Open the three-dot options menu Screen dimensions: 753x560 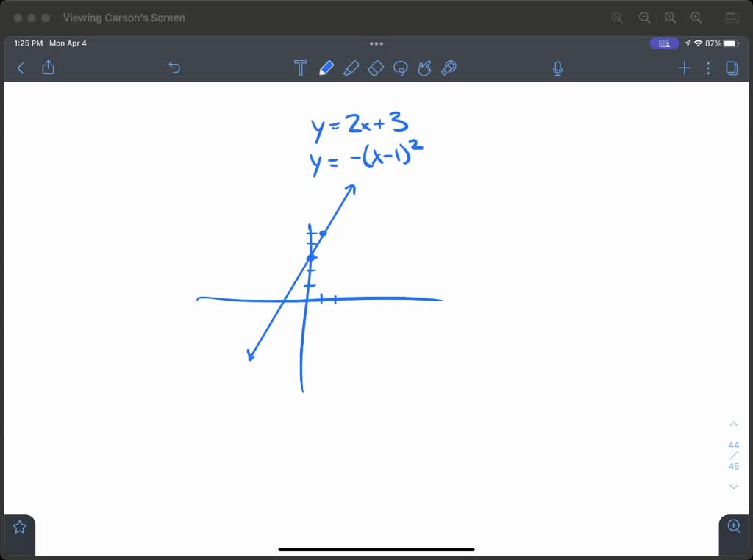[707, 68]
